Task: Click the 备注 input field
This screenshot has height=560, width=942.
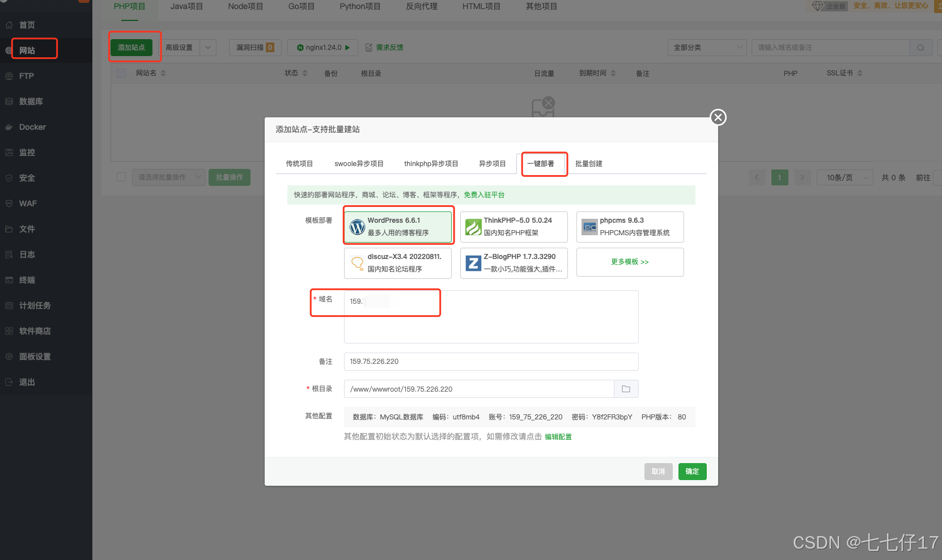Action: (x=491, y=362)
